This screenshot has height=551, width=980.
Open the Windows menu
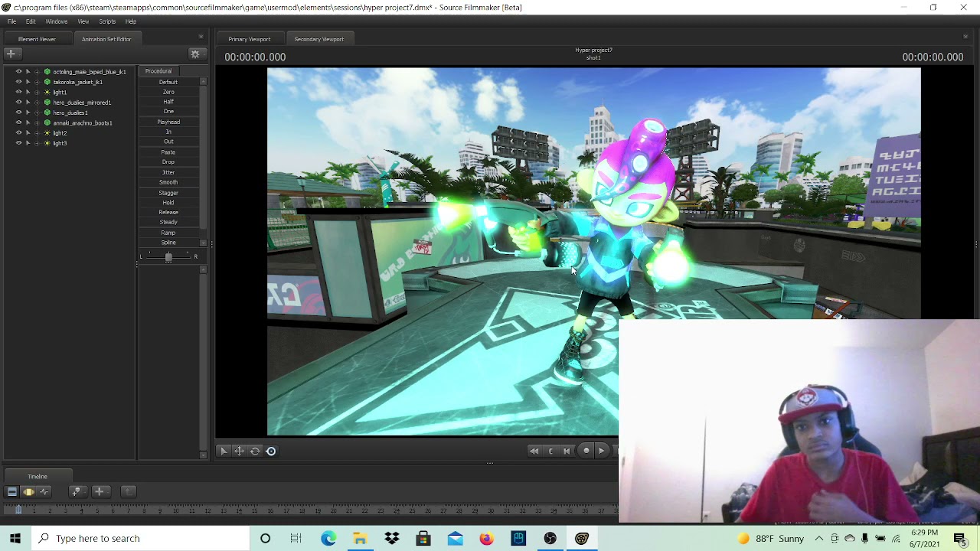pos(57,21)
